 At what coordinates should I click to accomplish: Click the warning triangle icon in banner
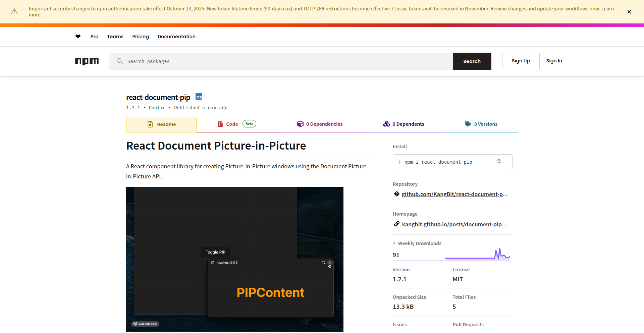(14, 12)
